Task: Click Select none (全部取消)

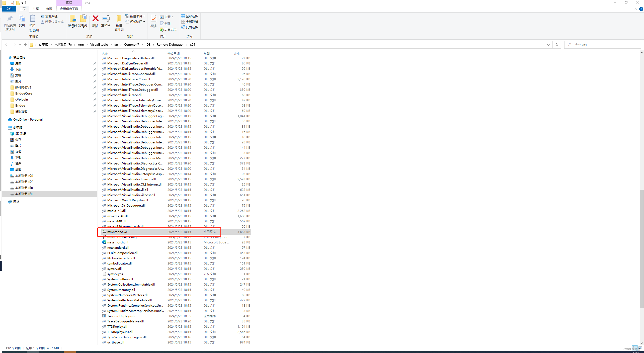Action: [x=190, y=22]
